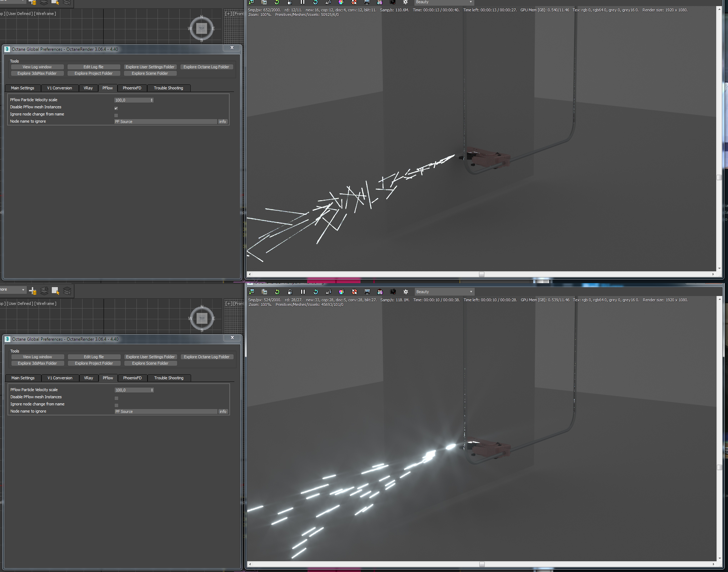Tick Ignore node change from name in lower dialog
728x572 pixels.
(x=116, y=405)
